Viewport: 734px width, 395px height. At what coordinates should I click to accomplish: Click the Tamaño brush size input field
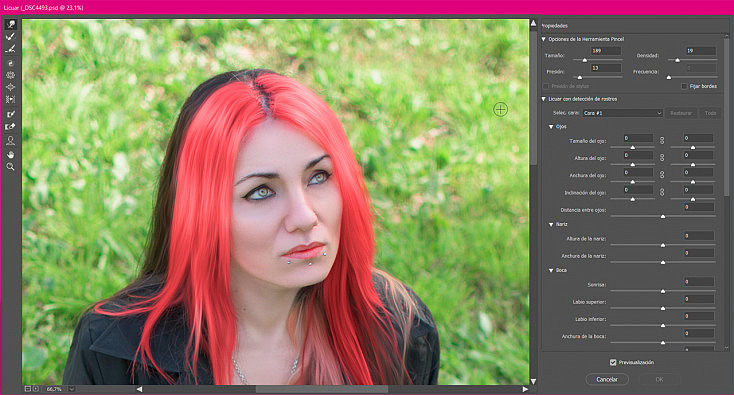coord(606,51)
